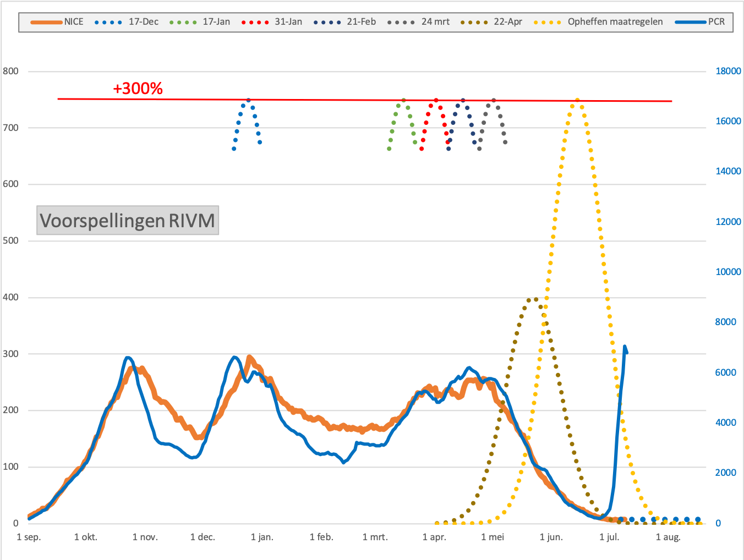Image resolution: width=744 pixels, height=560 pixels.
Task: Click the 1 sep. date label
Action: pos(29,537)
